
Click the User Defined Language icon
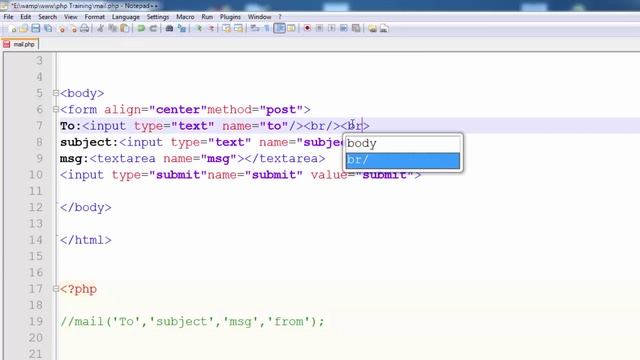coord(291,28)
